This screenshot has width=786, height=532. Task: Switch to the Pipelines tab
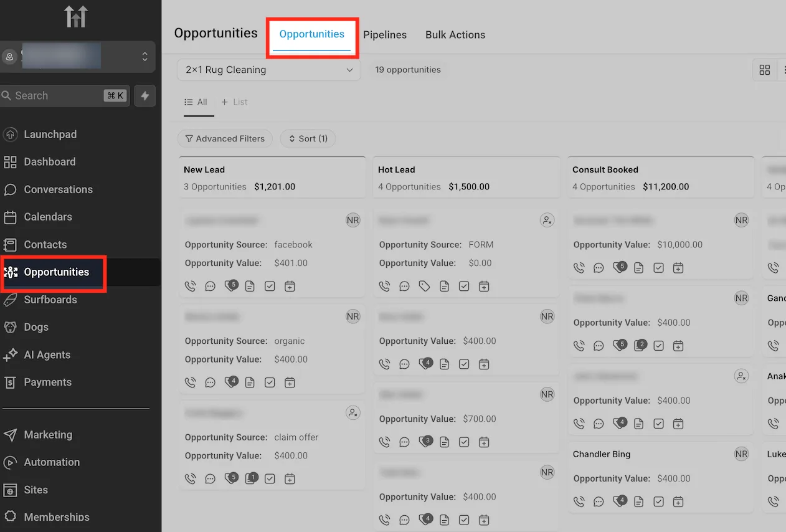point(385,35)
